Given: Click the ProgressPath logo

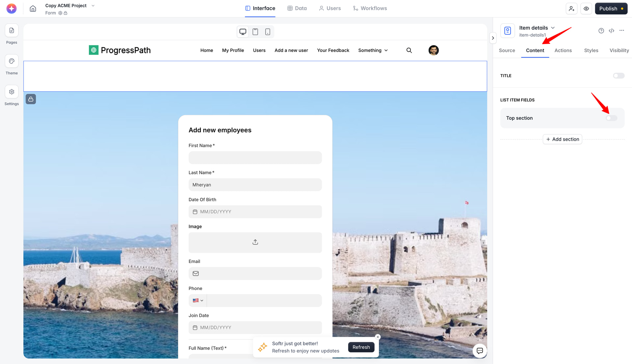Looking at the screenshot, I should [120, 50].
